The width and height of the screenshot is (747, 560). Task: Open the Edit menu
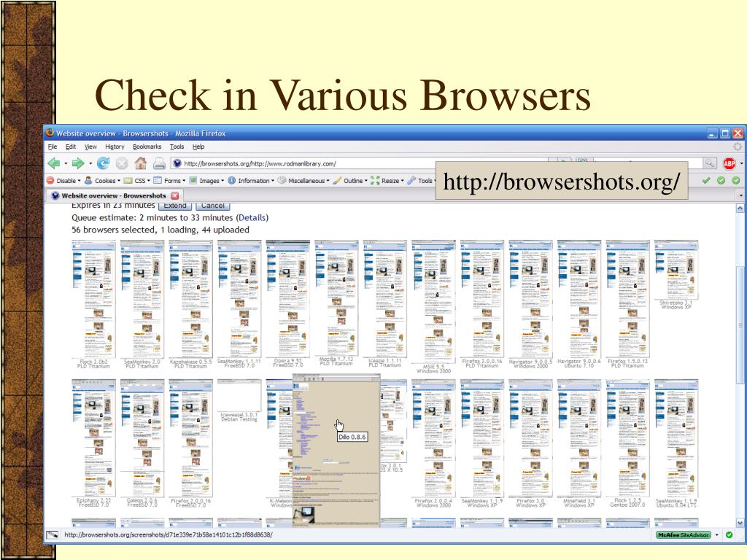point(71,147)
